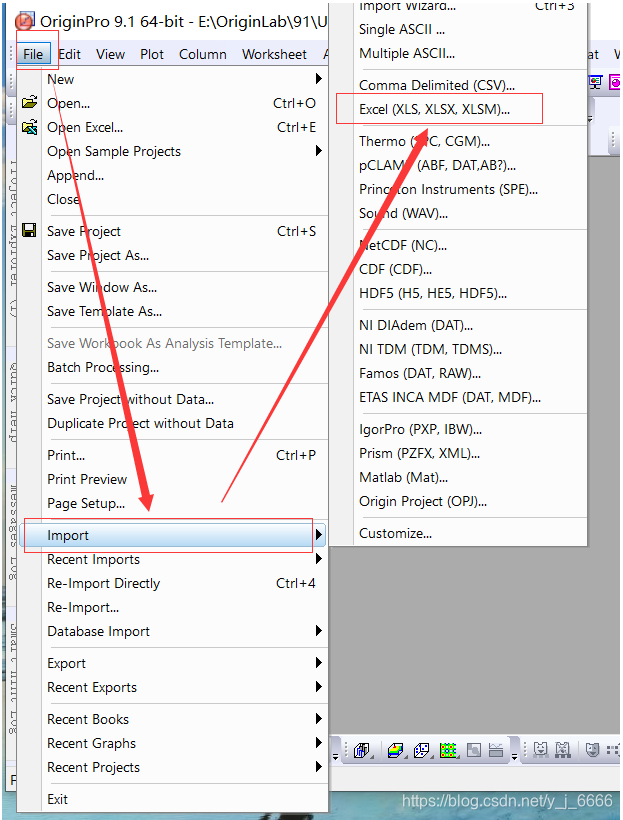Viewport: 623px width, 820px height.
Task: Click Customize in the Import submenu
Action: (395, 533)
